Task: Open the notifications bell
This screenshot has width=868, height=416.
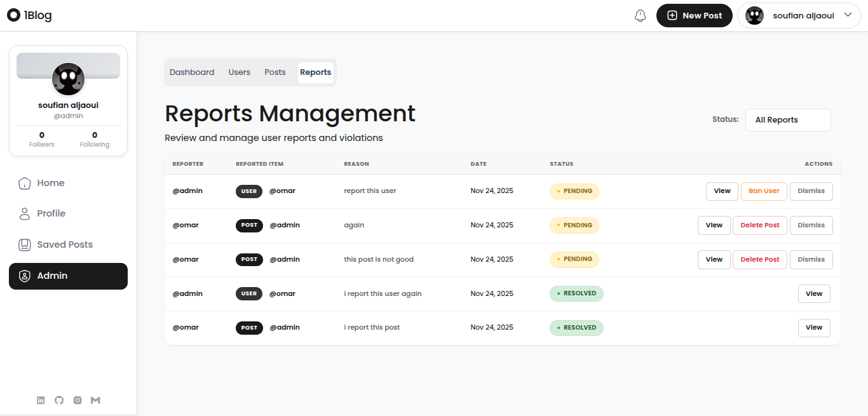Action: pos(641,16)
